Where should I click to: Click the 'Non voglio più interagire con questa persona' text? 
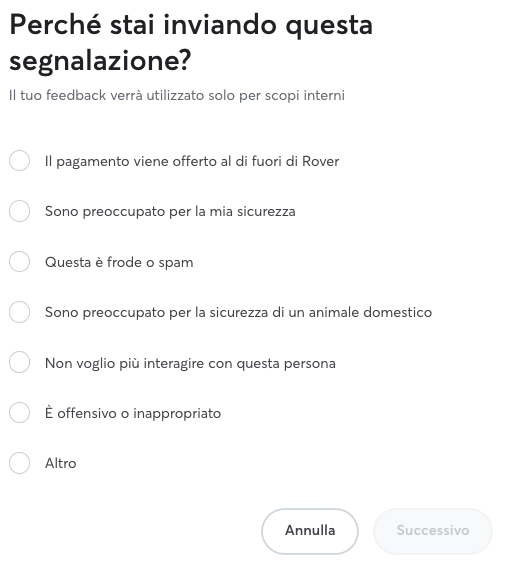[x=190, y=363]
